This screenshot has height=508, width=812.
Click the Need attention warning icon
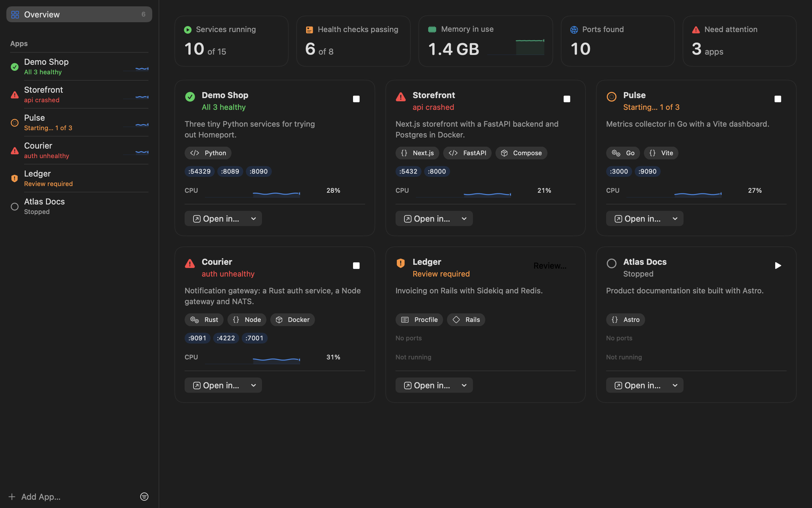tap(696, 30)
